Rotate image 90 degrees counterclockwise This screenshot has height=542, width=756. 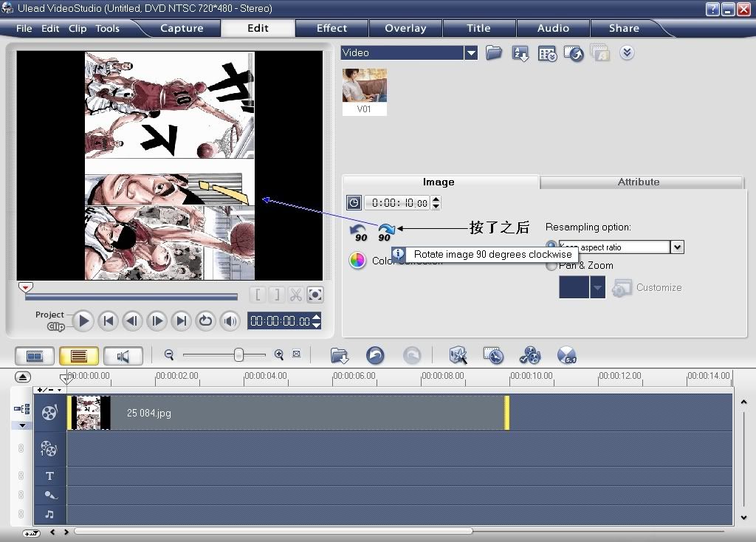tap(359, 232)
